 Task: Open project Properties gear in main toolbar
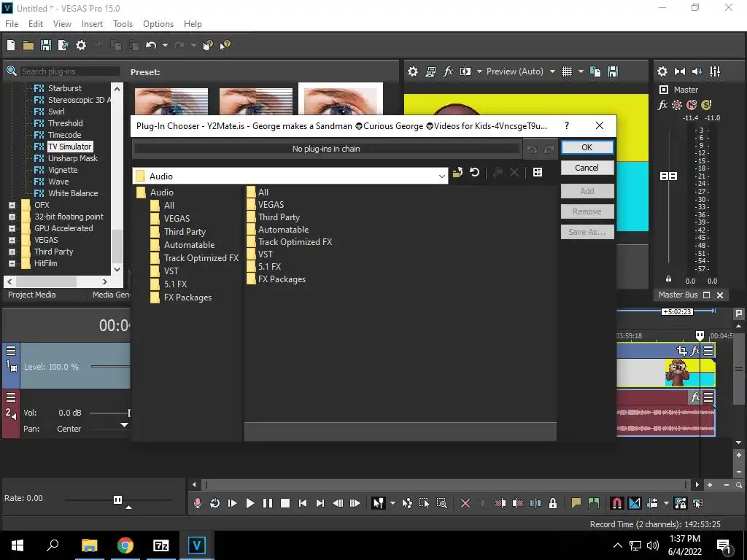click(x=81, y=45)
